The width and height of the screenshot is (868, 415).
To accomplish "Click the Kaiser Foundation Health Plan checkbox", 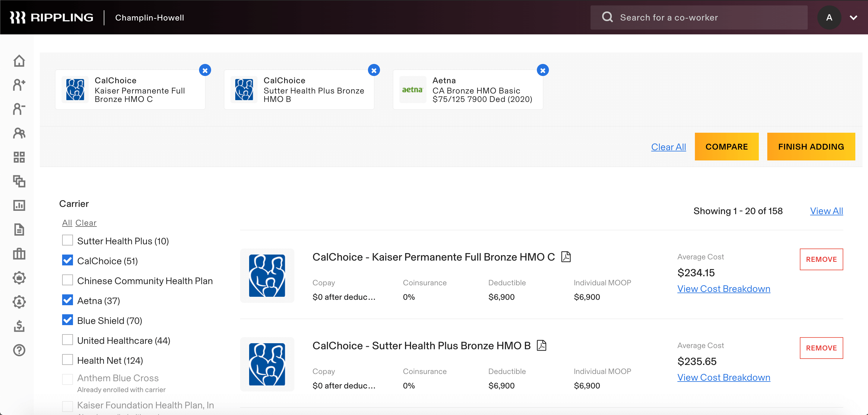I will (67, 406).
